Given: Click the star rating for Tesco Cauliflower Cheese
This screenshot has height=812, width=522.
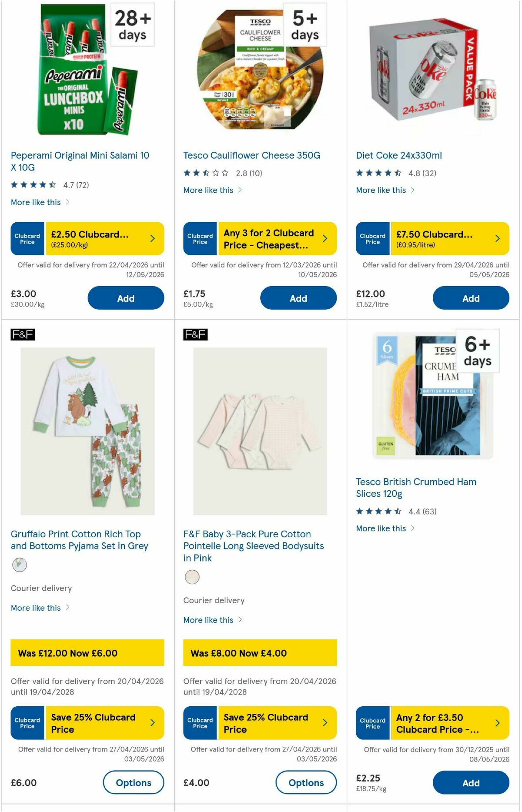Looking at the screenshot, I should (x=204, y=173).
